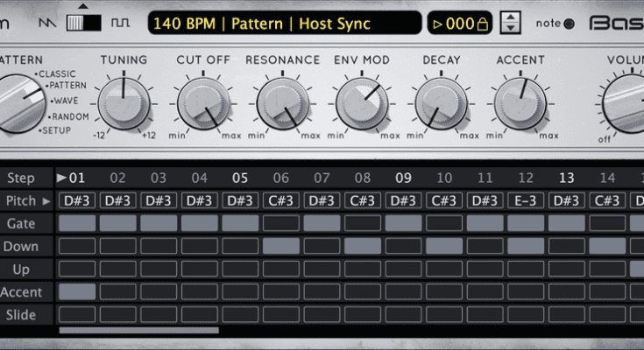
Task: Click the lock icon beside pattern 000
Action: pos(482,24)
